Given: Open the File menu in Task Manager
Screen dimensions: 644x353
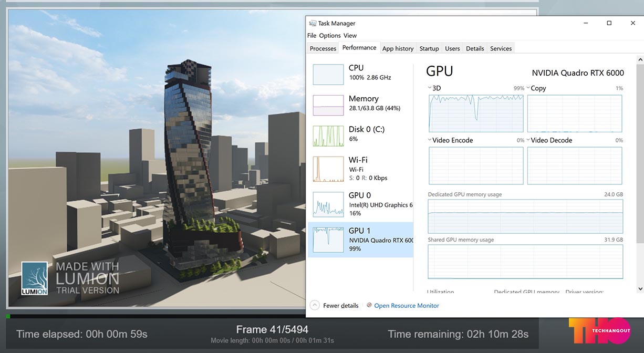Looking at the screenshot, I should [x=311, y=36].
